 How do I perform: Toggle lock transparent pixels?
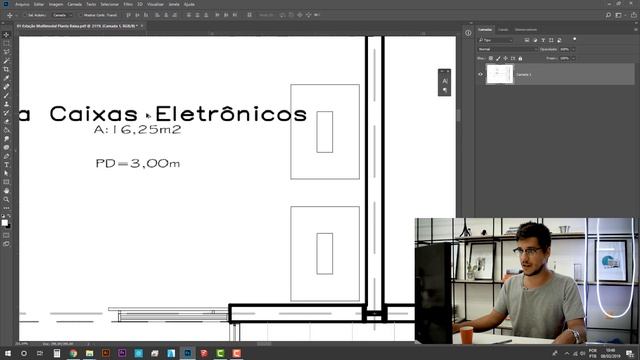pyautogui.click(x=491, y=58)
